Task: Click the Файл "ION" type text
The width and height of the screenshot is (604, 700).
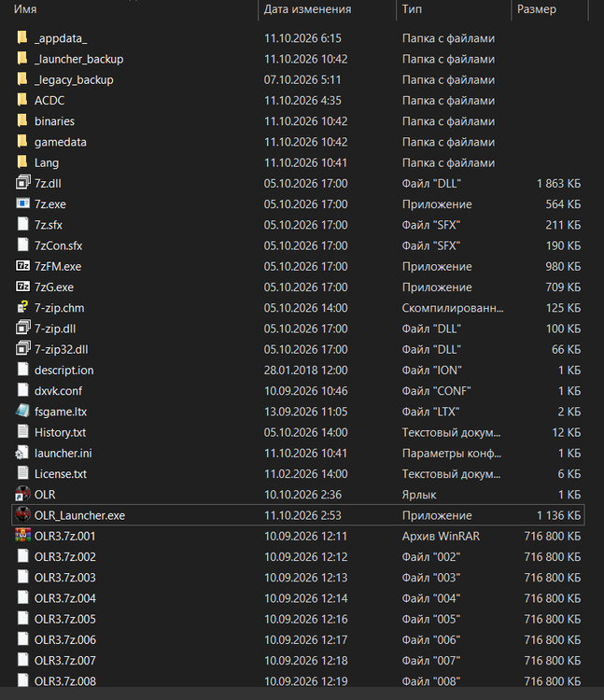Action: click(x=431, y=371)
